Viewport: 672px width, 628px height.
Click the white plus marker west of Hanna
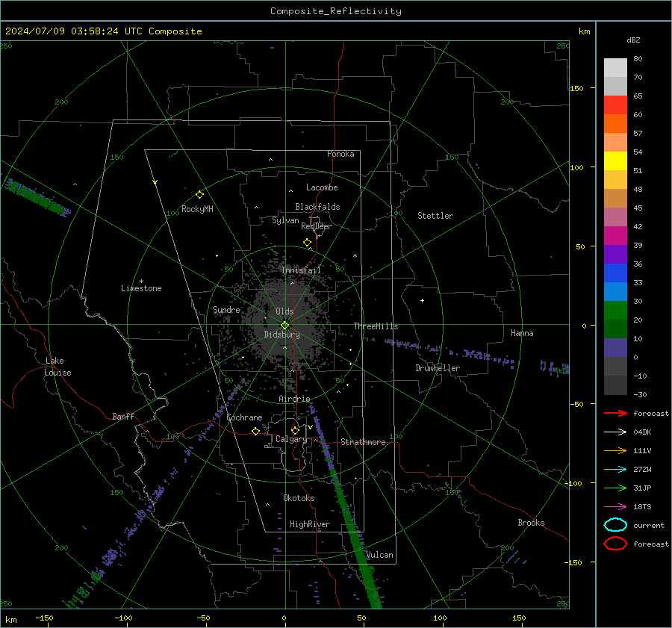[x=422, y=300]
